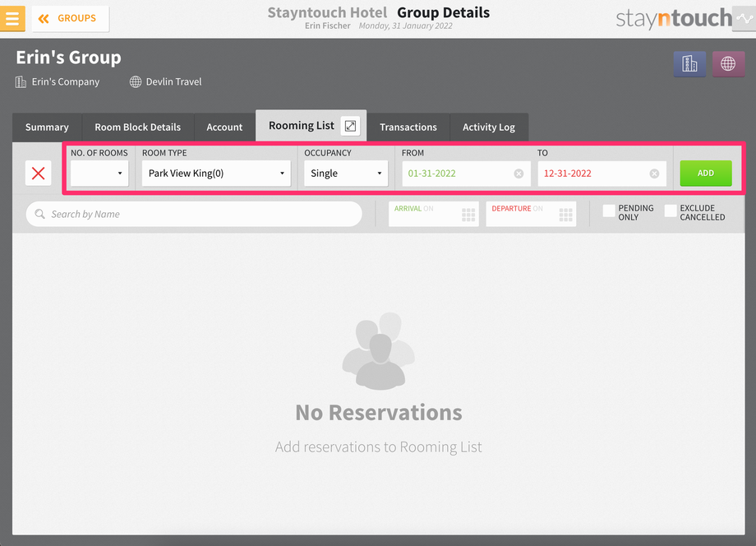Open the No. of Rooms dropdown
Image resolution: width=756 pixels, height=546 pixels.
(x=99, y=174)
